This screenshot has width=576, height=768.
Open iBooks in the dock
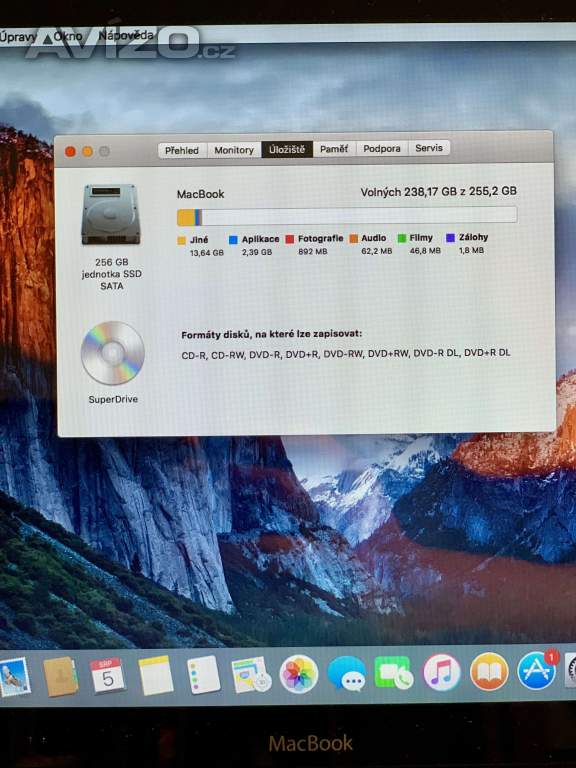coord(489,672)
